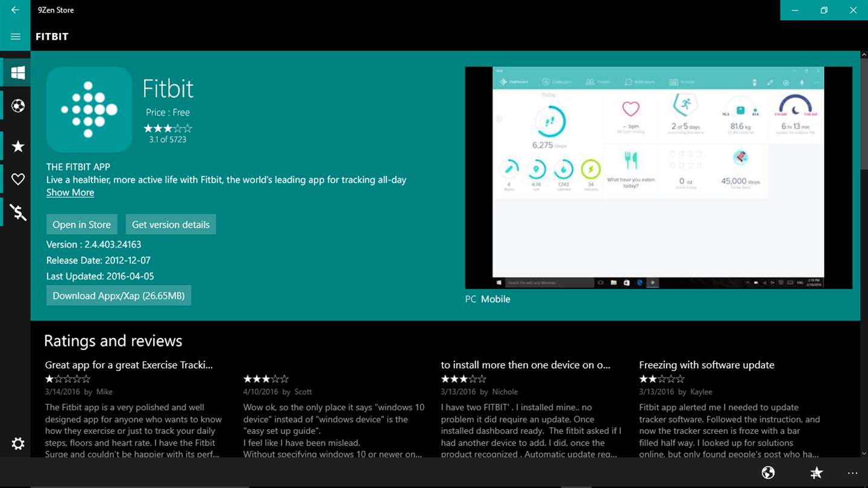The width and height of the screenshot is (868, 488).
Task: Open the star sidebar section
Action: pyautogui.click(x=18, y=146)
